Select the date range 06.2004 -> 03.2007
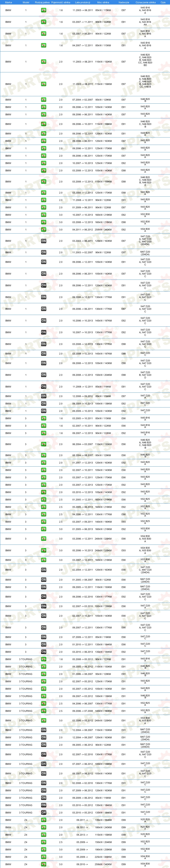Image resolution: width=170 pixels, height=868 pixels. [x=83, y=444]
